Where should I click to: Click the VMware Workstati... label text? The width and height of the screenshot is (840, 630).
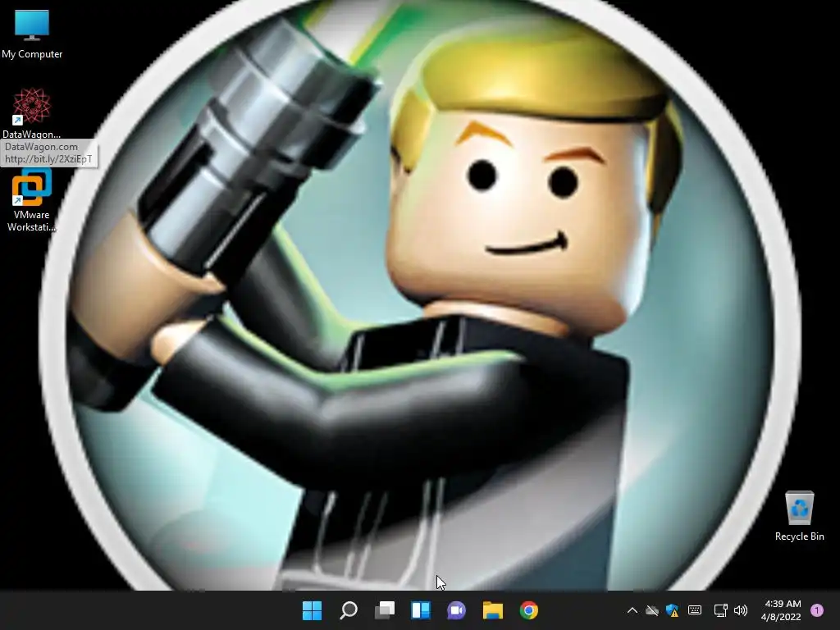coord(32,221)
